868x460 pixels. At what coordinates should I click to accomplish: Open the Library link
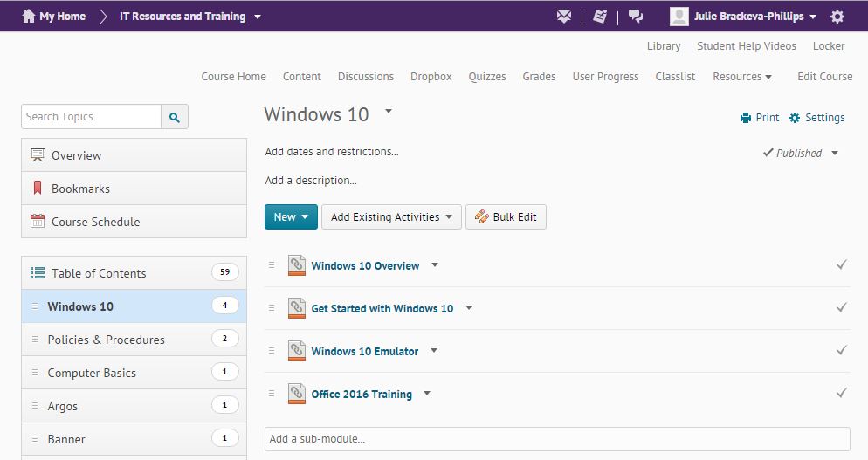pyautogui.click(x=664, y=46)
